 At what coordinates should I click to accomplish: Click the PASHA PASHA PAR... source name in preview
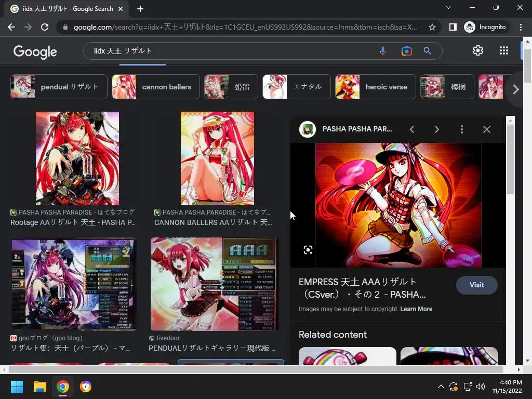[x=357, y=129]
